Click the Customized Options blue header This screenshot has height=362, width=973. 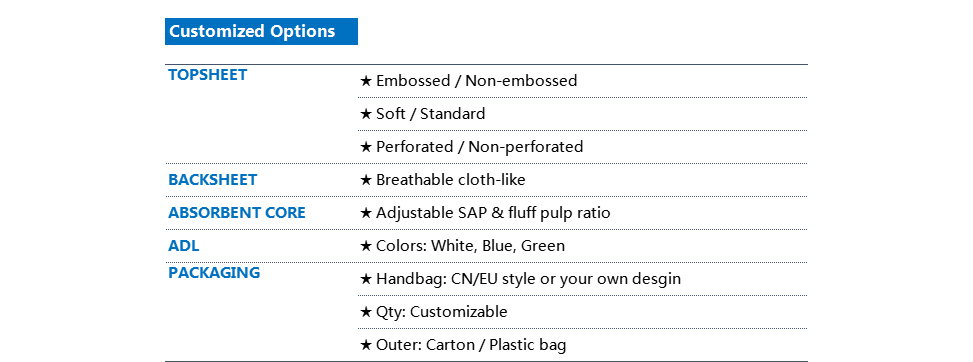[261, 32]
